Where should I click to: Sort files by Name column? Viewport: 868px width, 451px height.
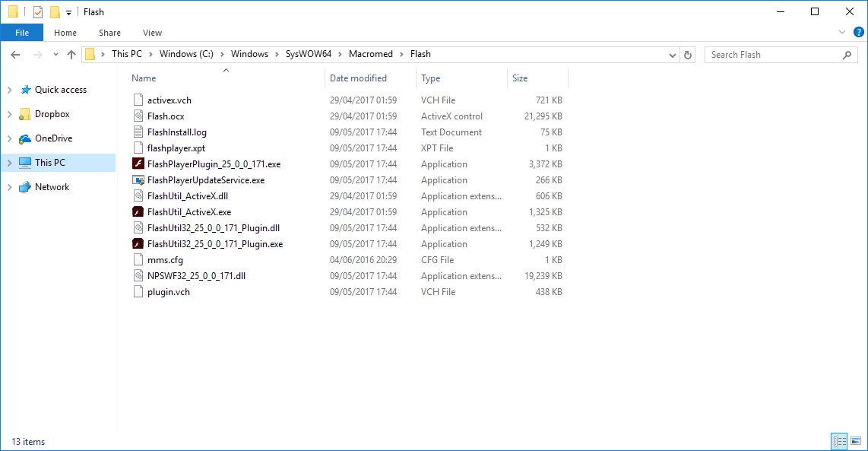point(144,78)
